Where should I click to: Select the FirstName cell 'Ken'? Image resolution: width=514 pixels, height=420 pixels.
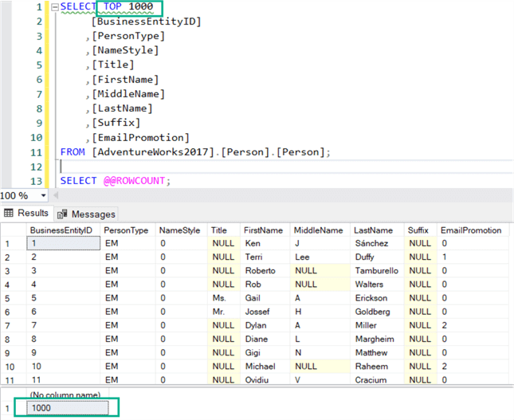click(x=265, y=243)
